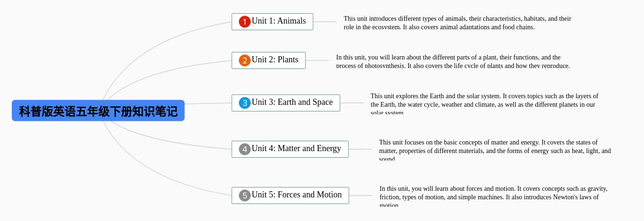
Task: Click the Earth and Space description text
Action: click(484, 104)
